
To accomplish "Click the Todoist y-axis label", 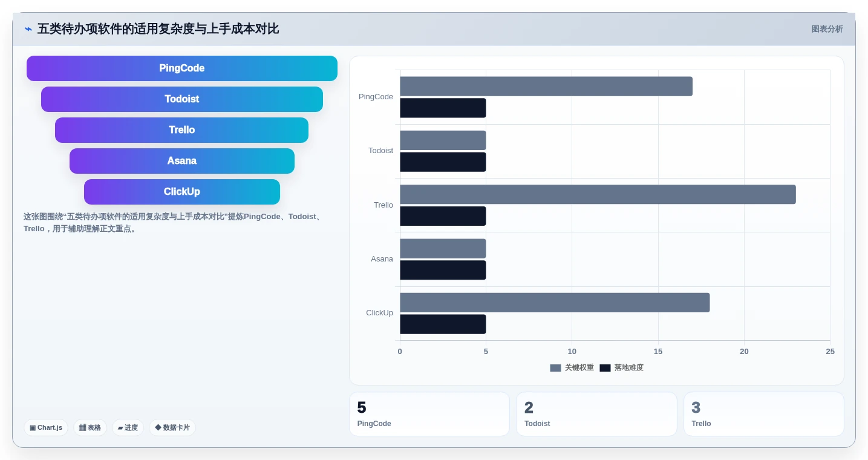I will [380, 151].
